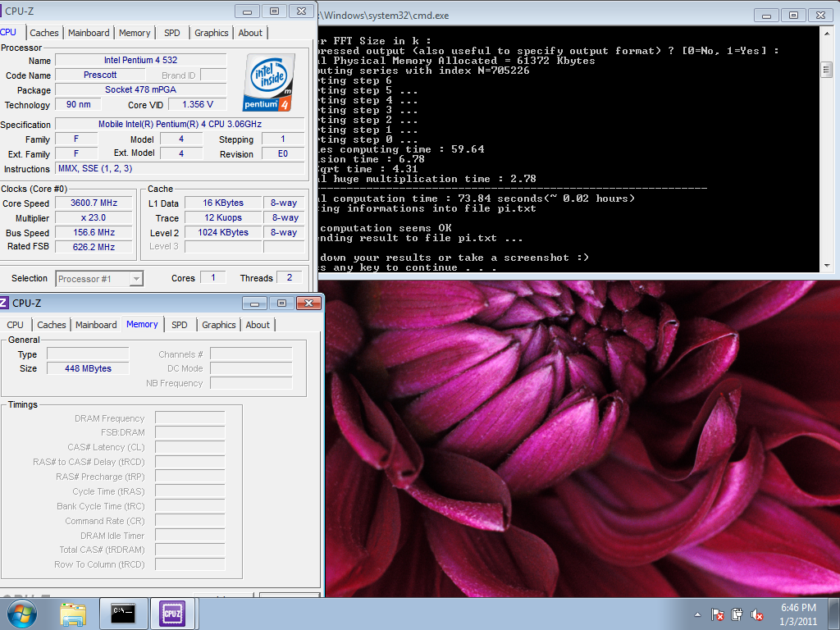This screenshot has width=840, height=630.
Task: Open Graphics tab in lower CPU-Z window
Action: tap(218, 325)
